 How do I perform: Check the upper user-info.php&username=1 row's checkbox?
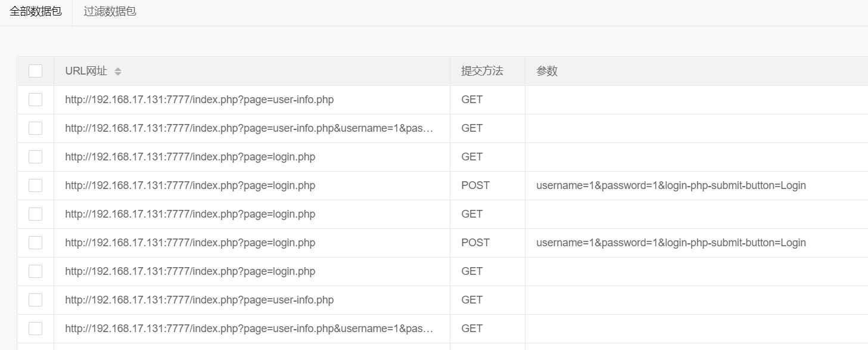pyautogui.click(x=36, y=128)
